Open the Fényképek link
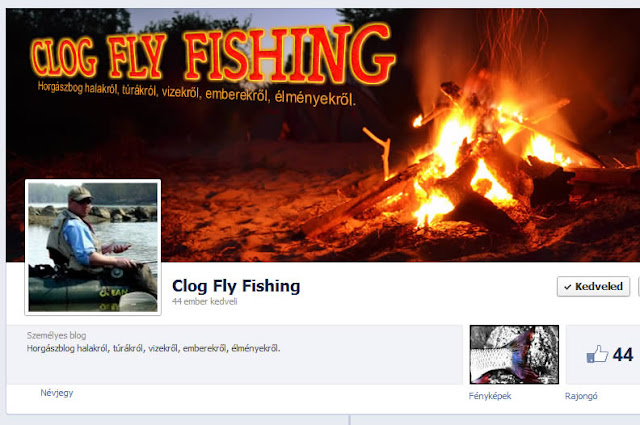Image resolution: width=640 pixels, height=425 pixels. (x=490, y=396)
